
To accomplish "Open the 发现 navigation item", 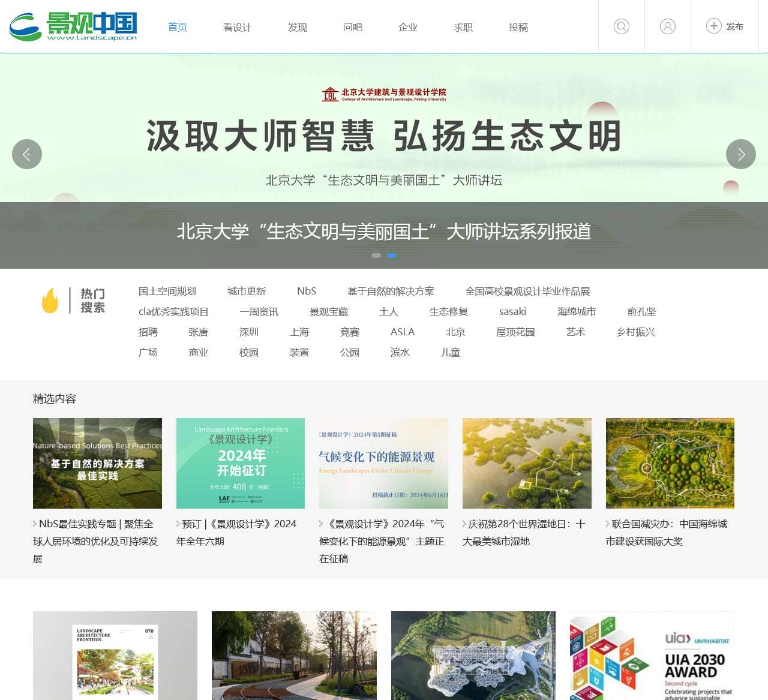I will tap(297, 27).
